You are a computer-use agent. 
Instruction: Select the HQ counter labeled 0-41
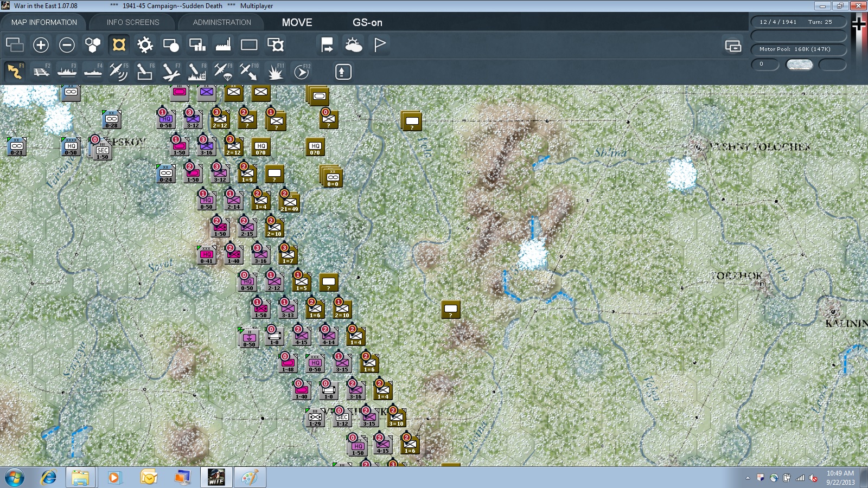coord(206,255)
